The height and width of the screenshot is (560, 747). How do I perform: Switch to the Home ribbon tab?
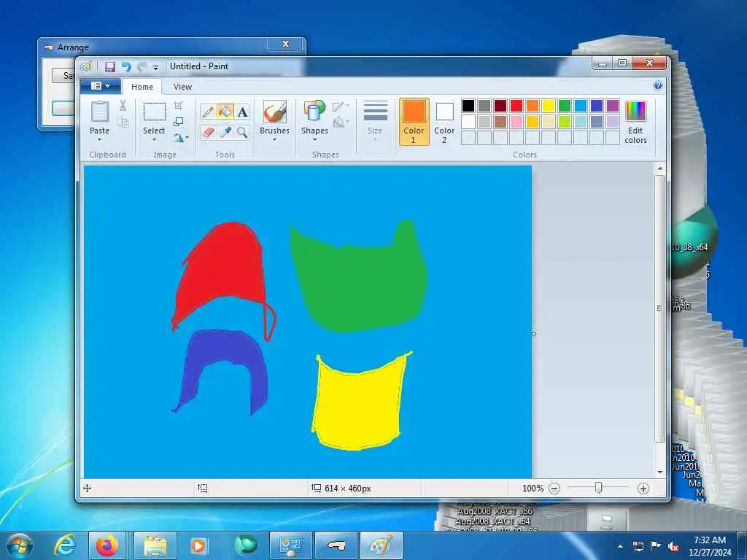(x=142, y=87)
